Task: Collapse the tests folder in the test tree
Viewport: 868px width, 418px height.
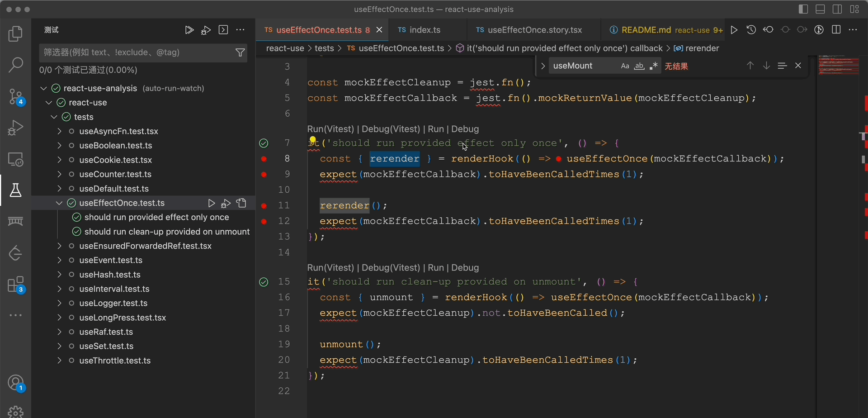Action: point(54,118)
